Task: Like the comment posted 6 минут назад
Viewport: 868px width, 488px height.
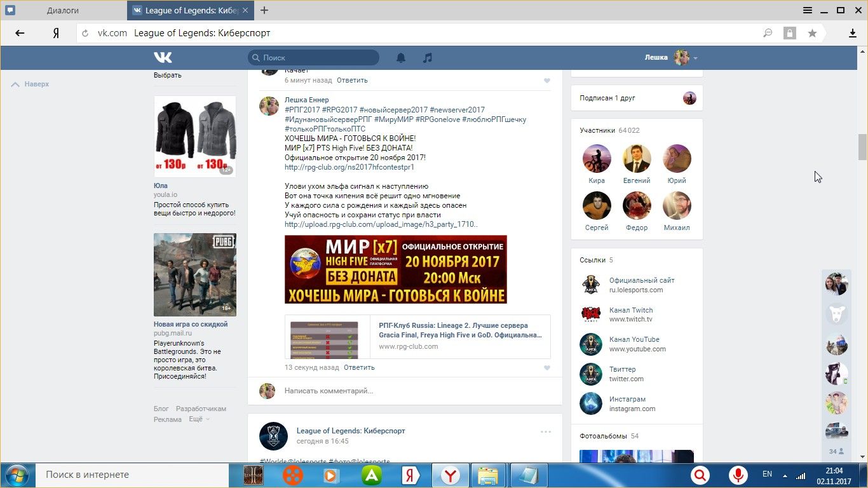Action: pyautogui.click(x=547, y=81)
